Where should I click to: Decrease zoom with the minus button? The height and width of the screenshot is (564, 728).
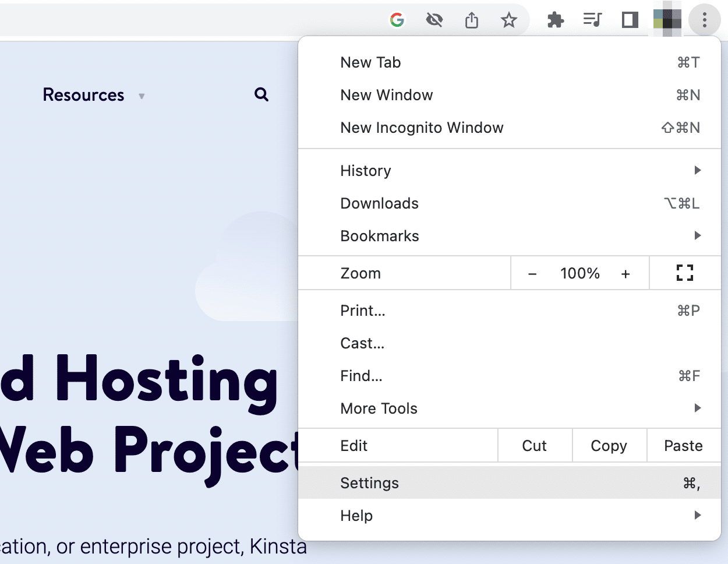pyautogui.click(x=532, y=274)
